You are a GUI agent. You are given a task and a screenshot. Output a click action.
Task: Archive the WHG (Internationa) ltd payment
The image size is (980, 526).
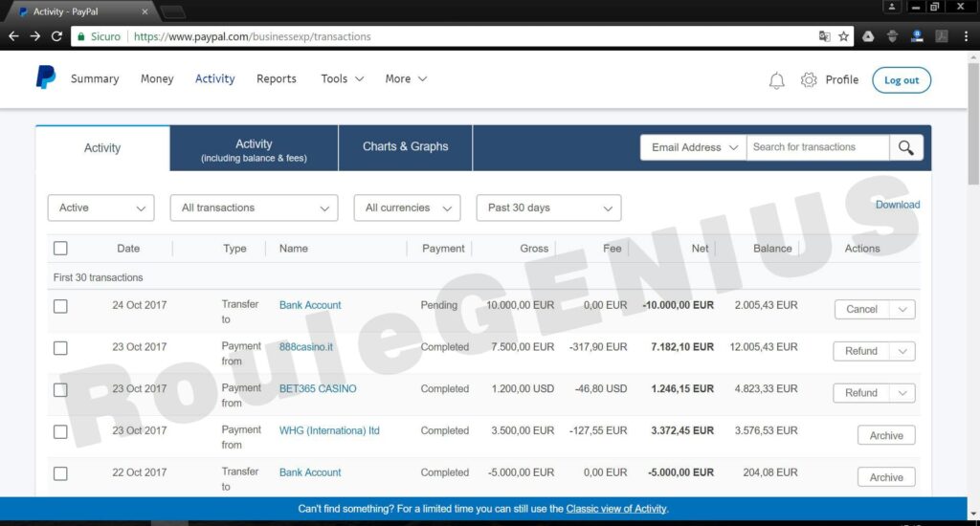886,435
